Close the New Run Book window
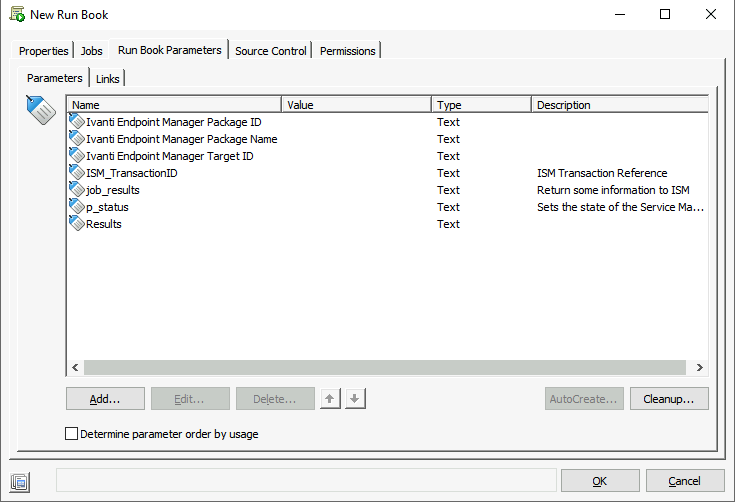736x502 pixels. click(x=711, y=14)
